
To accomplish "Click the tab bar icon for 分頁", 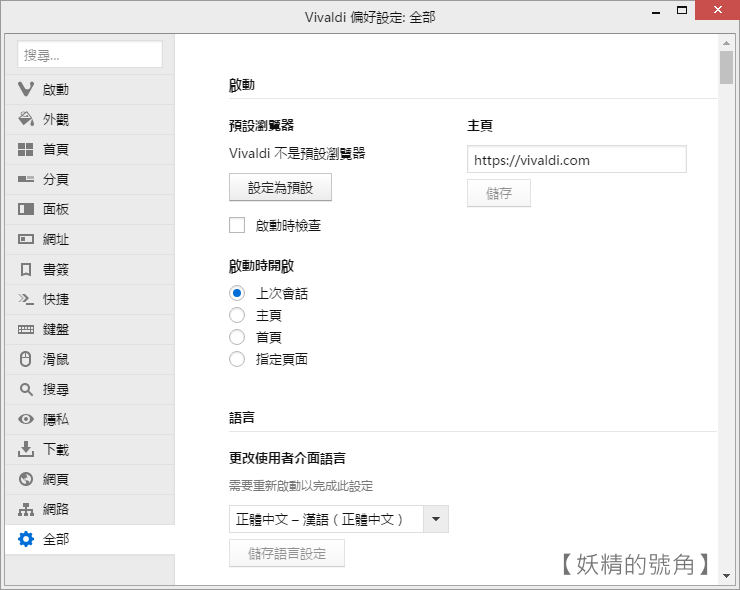I will (26, 179).
